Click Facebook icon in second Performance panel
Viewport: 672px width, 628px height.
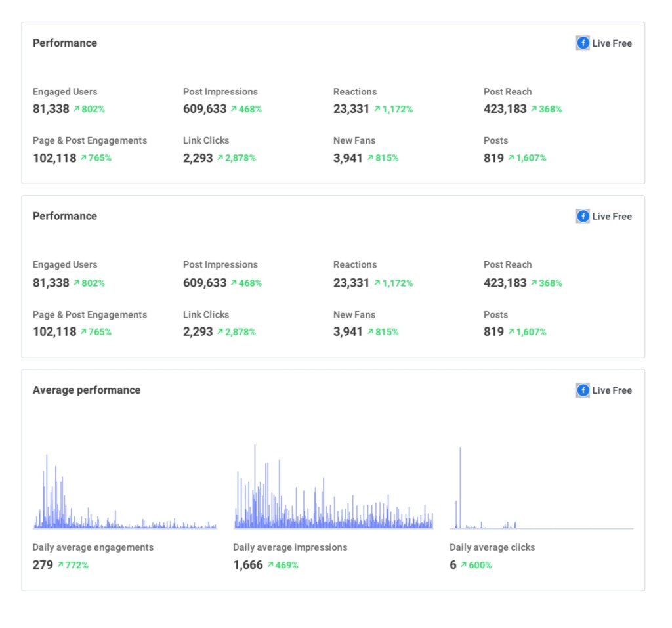tap(583, 217)
